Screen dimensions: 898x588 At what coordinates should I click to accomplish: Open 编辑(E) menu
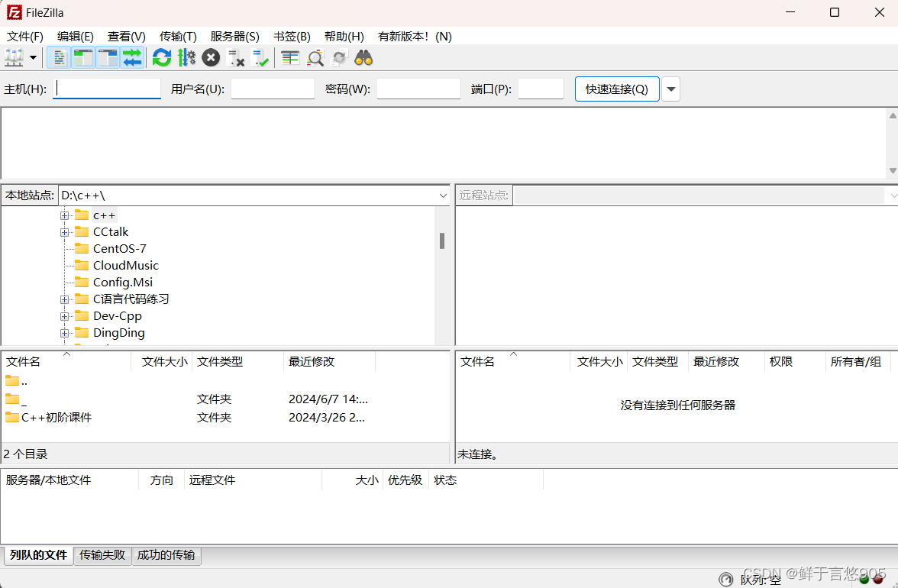[76, 37]
